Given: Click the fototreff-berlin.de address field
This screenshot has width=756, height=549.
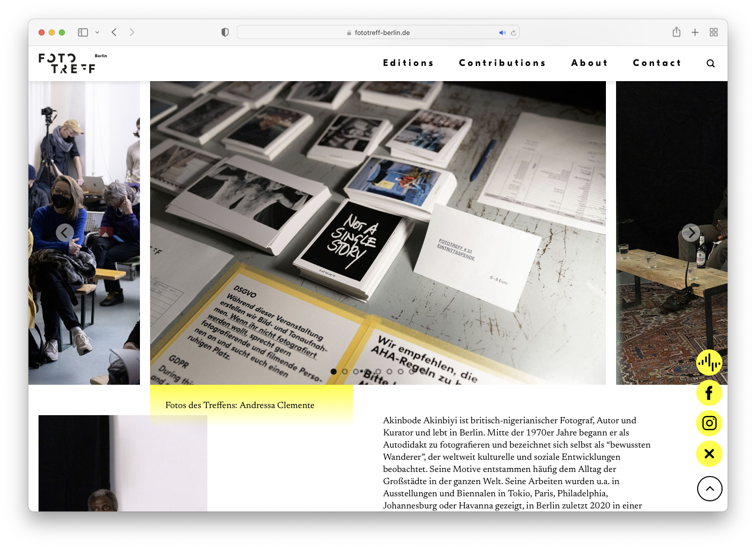Looking at the screenshot, I should coord(378,32).
